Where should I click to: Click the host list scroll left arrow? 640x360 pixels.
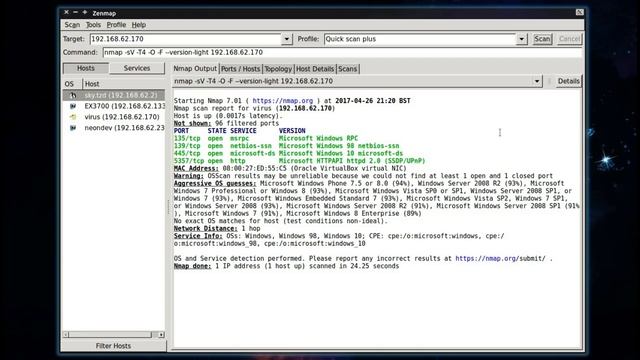(66, 335)
